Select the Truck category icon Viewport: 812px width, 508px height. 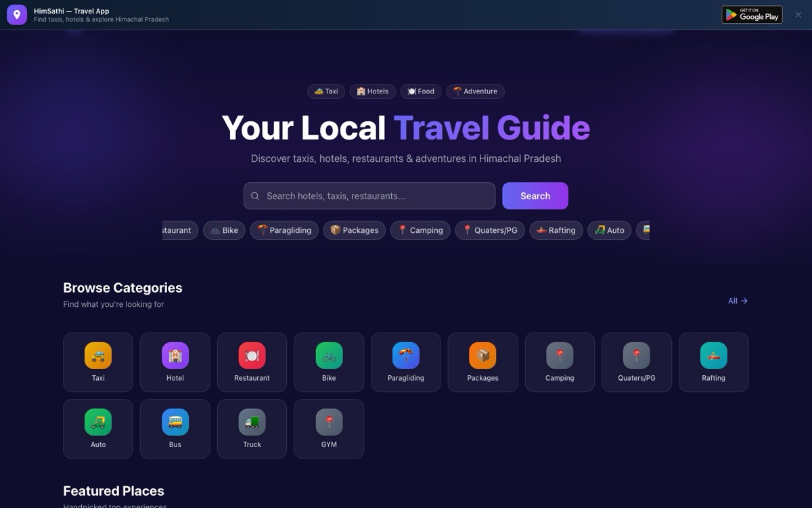tap(252, 422)
